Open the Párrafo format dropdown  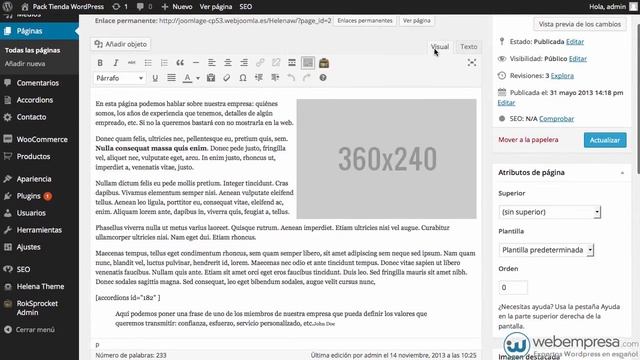tap(119, 78)
